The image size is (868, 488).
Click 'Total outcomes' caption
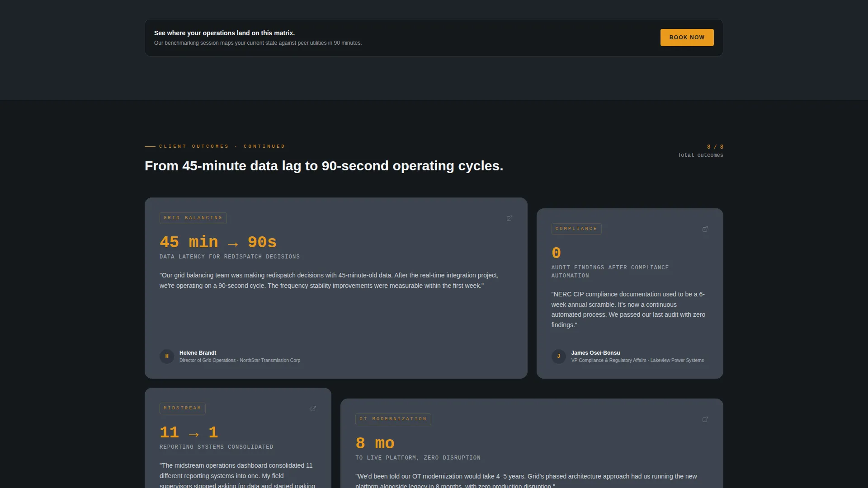click(x=700, y=155)
